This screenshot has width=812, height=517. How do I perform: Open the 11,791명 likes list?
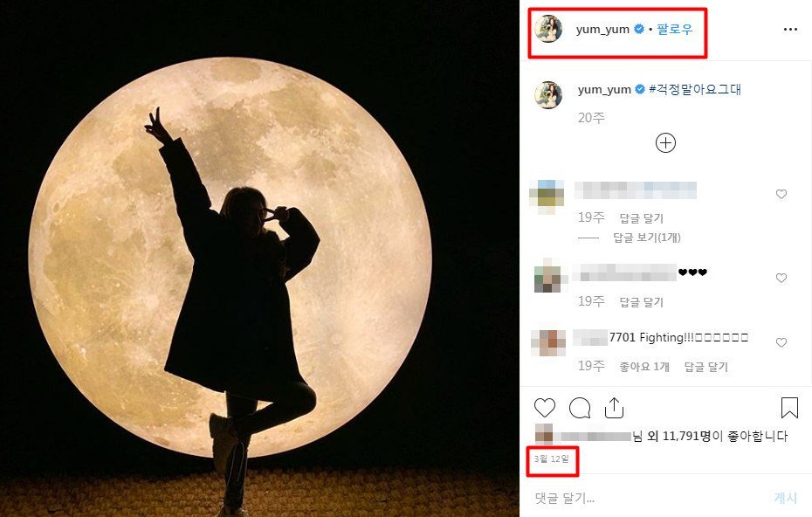point(686,436)
